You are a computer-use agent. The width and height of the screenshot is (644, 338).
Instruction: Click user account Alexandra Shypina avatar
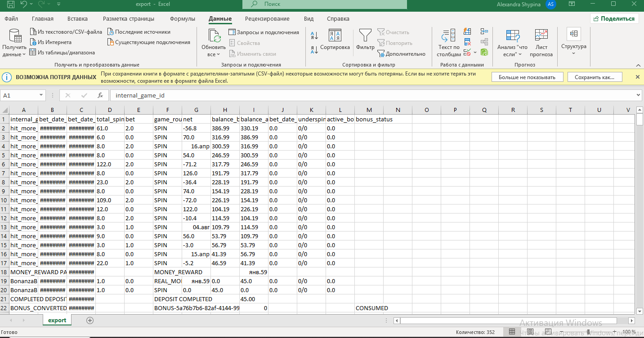coord(551,4)
